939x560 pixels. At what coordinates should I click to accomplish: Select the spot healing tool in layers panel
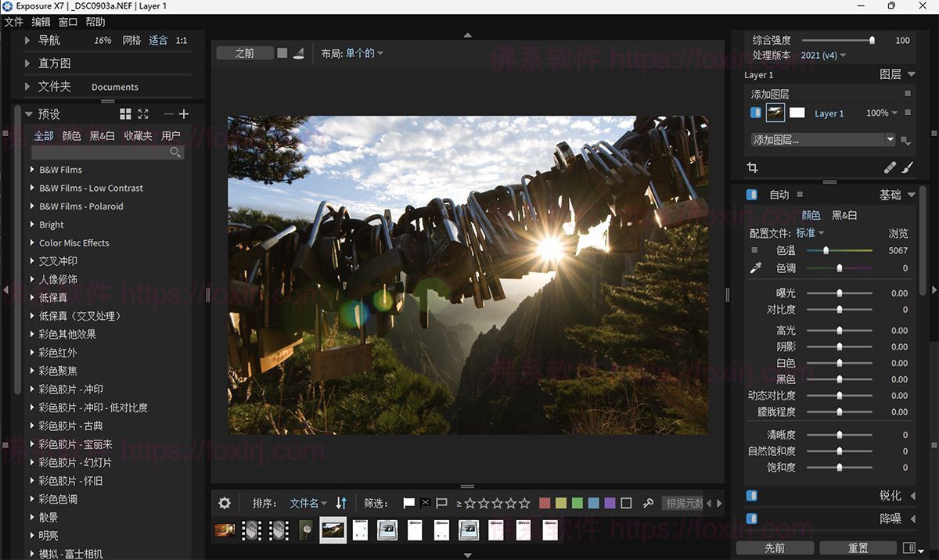pyautogui.click(x=890, y=167)
